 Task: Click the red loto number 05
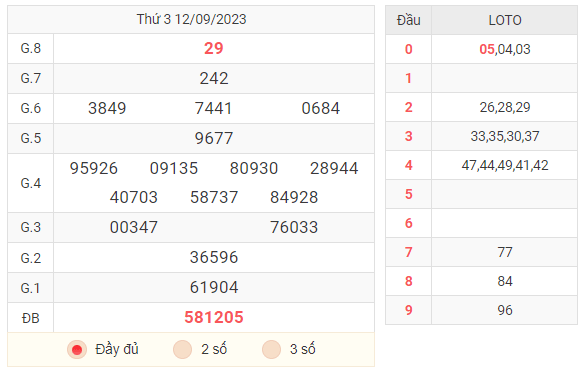(x=487, y=49)
